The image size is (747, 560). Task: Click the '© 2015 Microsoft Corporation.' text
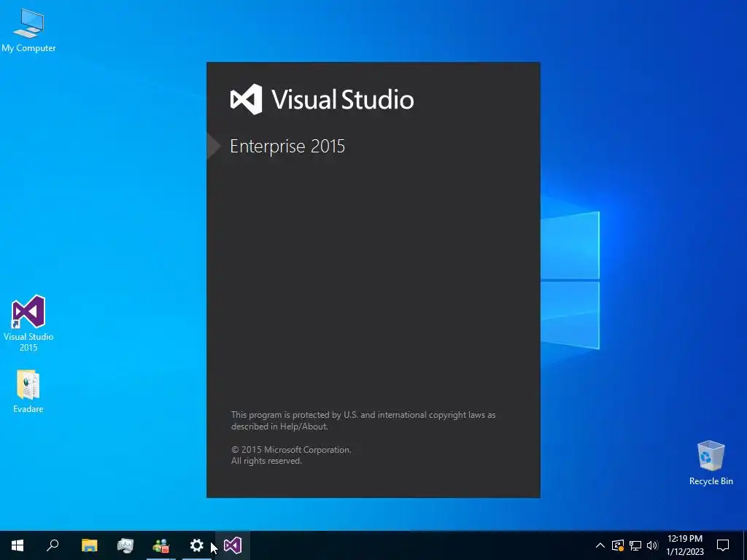[x=291, y=449]
